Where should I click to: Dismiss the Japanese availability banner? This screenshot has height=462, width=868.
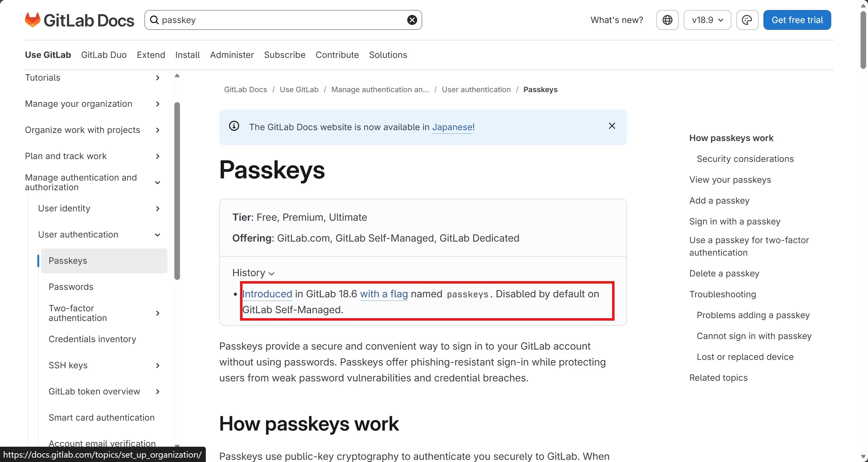[x=612, y=126]
